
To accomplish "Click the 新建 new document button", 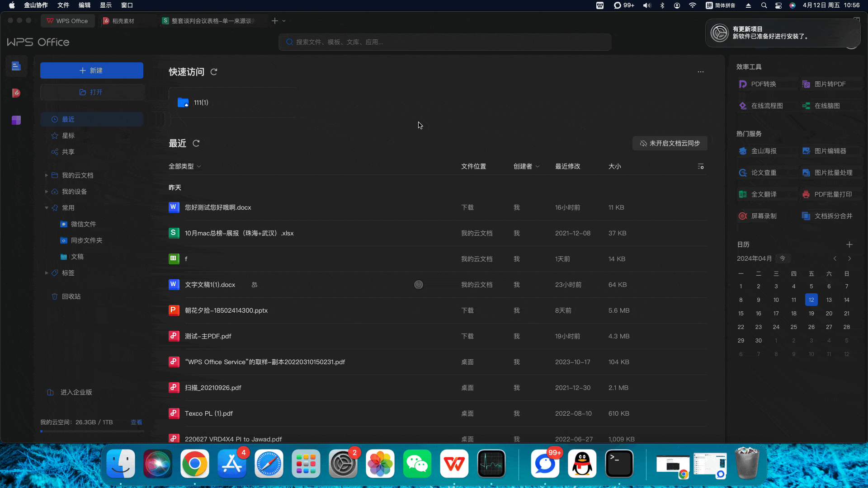I will tap(91, 70).
